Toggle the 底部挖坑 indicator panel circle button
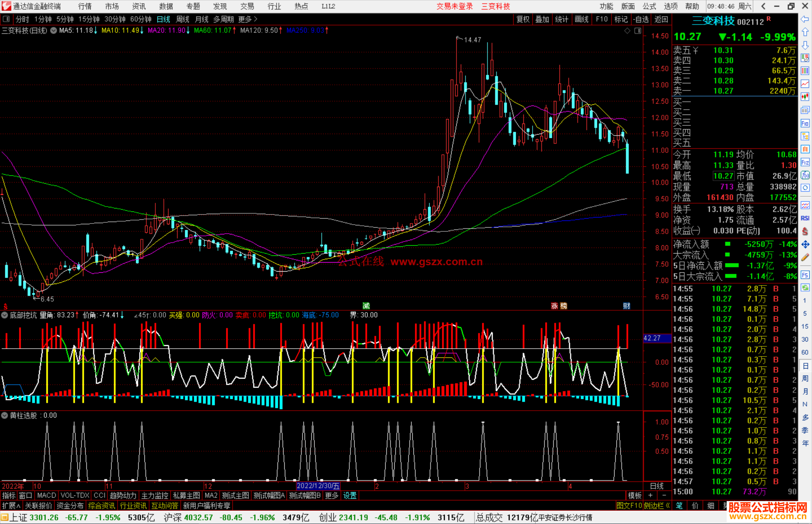Screen dimensions: 812x524 click(5, 315)
